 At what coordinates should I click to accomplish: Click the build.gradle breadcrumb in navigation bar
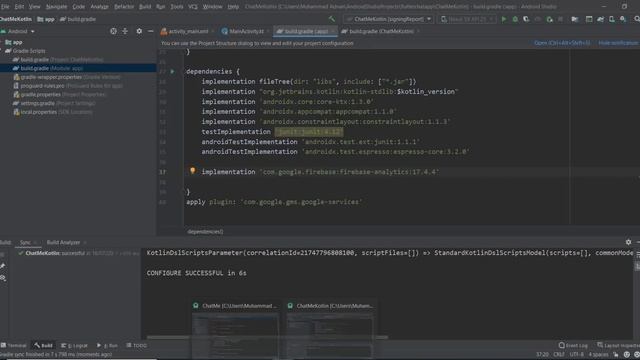[x=78, y=19]
